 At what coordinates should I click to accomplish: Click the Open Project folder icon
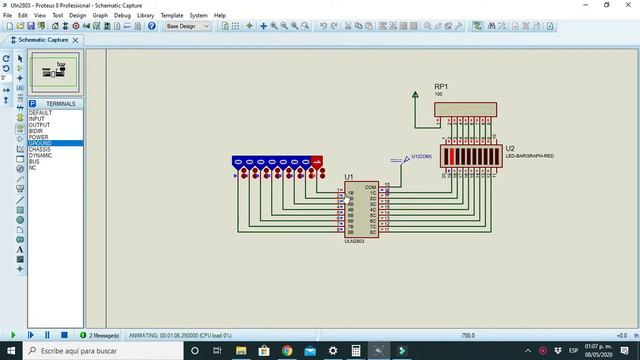(x=20, y=26)
